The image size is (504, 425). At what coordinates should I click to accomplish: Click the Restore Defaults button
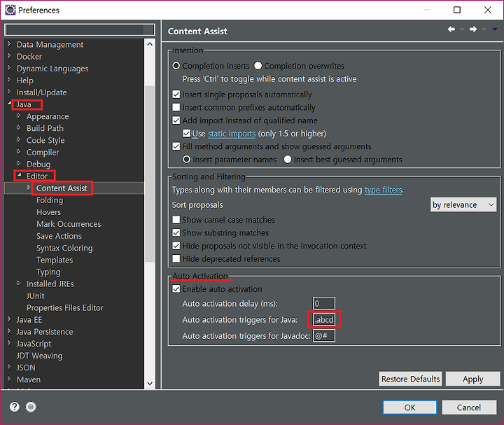click(x=410, y=379)
